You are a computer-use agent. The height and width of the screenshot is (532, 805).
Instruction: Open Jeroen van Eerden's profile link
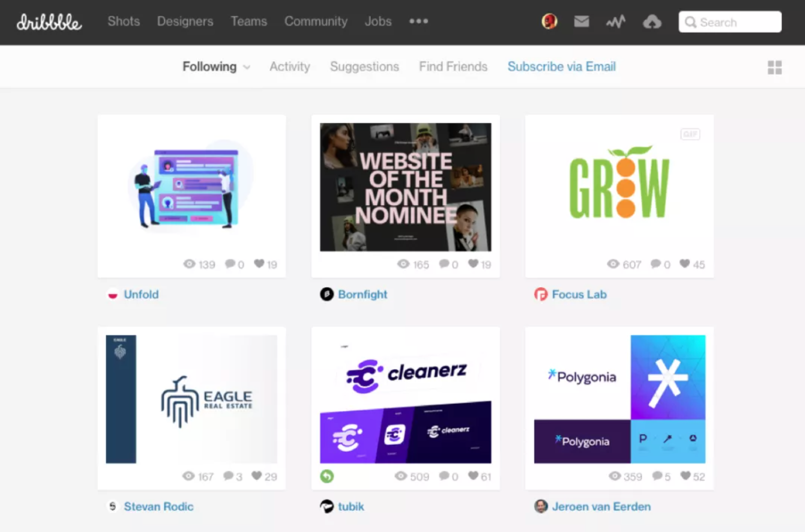click(601, 507)
